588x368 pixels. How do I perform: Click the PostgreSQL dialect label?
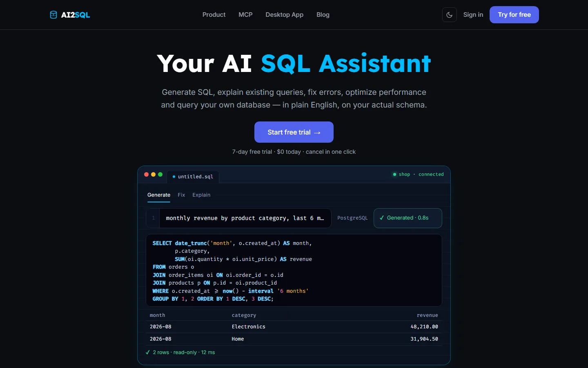(x=352, y=218)
